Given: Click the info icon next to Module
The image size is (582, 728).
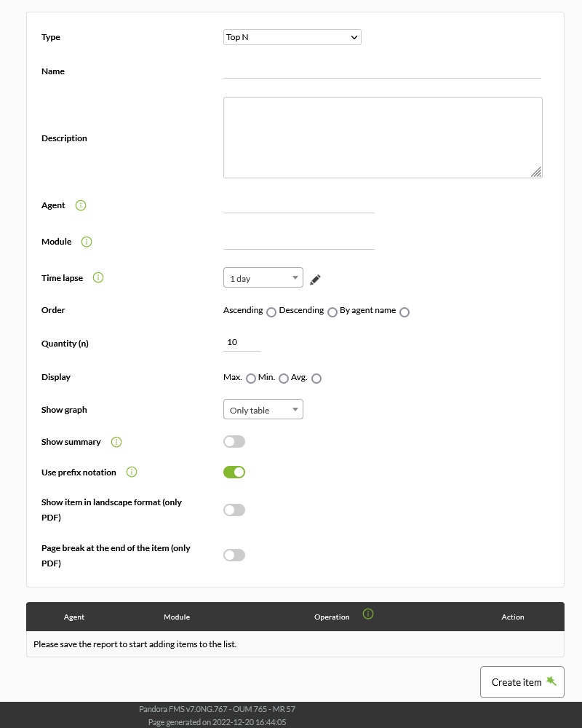Looking at the screenshot, I should click(x=87, y=242).
